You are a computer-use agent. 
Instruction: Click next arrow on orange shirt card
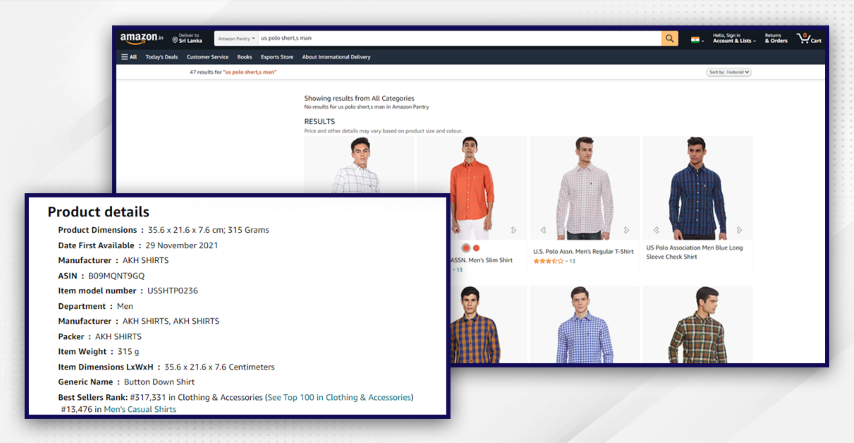click(513, 230)
